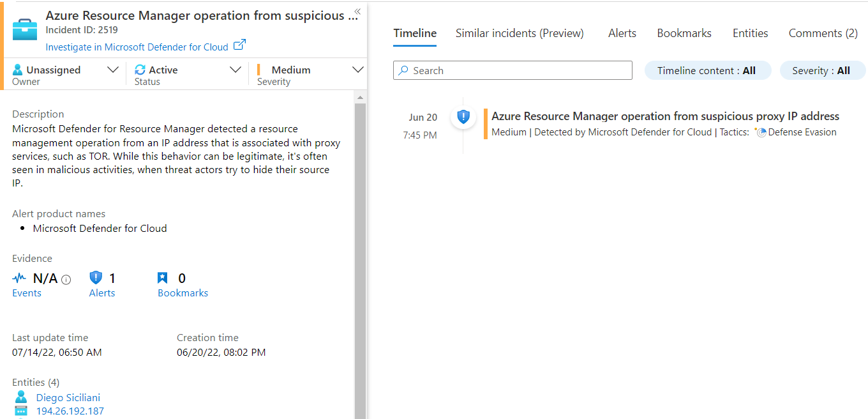868x419 pixels.
Task: Expand the Severity dropdown chevron
Action: [358, 70]
